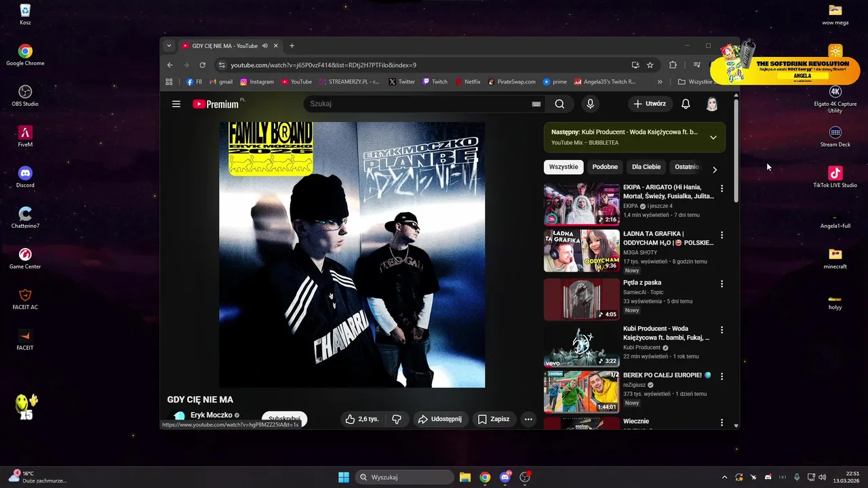Open Game Center desktop icon
This screenshot has height=488, width=868.
(x=25, y=258)
